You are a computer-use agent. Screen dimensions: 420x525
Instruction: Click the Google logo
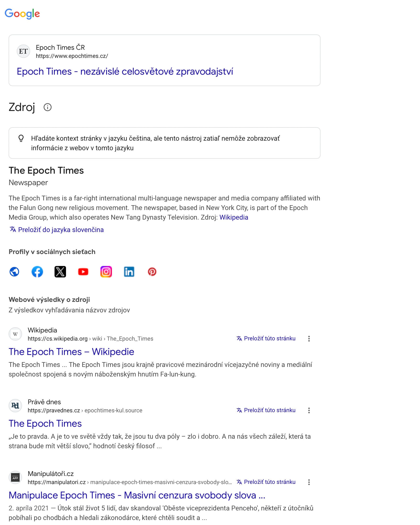tap(22, 14)
